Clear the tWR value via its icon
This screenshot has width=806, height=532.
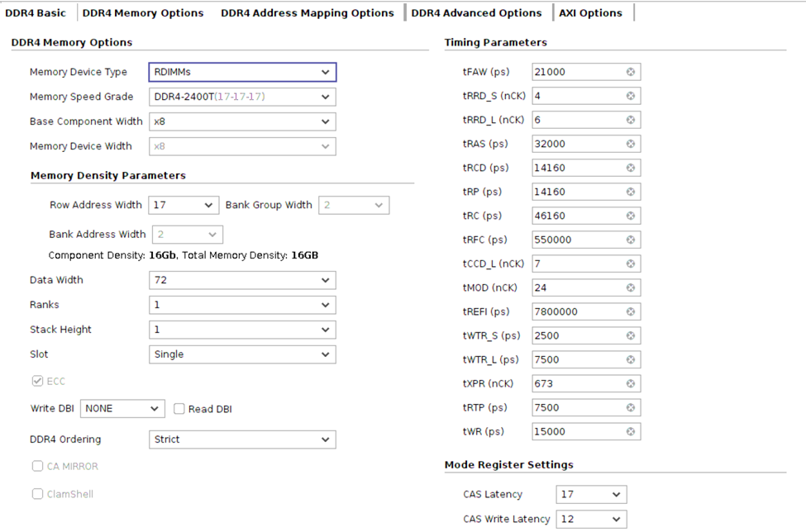point(630,431)
